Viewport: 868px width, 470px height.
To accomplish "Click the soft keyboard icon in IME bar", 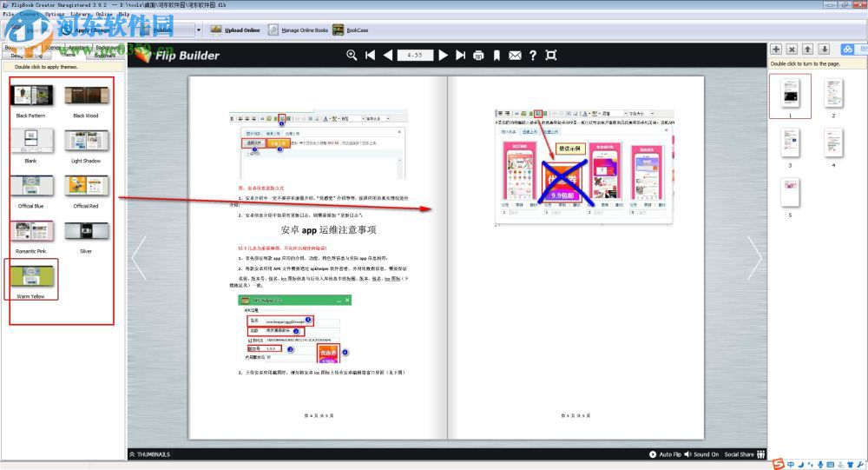I will 831,465.
